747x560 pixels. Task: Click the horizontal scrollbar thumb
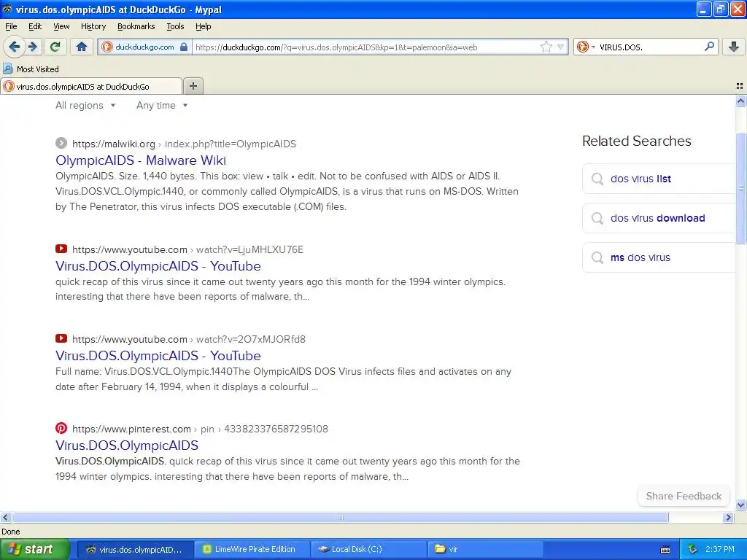click(340, 517)
